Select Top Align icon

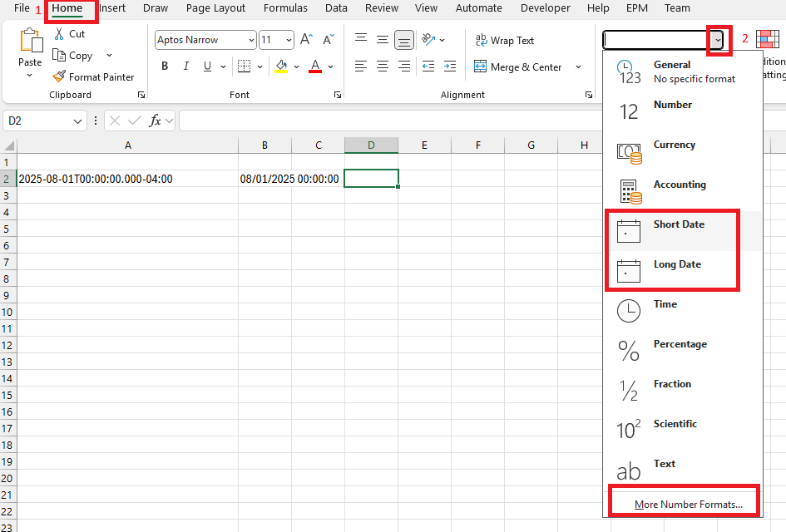[360, 39]
